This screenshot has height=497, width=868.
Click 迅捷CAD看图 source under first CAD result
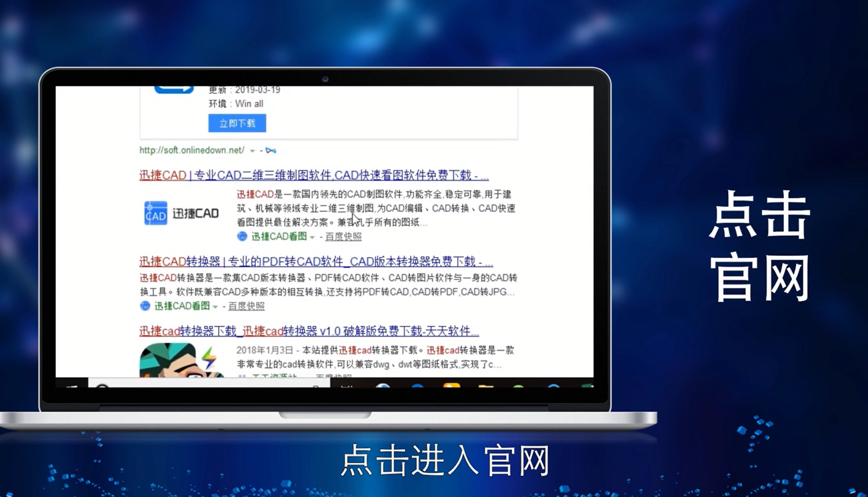(x=279, y=237)
